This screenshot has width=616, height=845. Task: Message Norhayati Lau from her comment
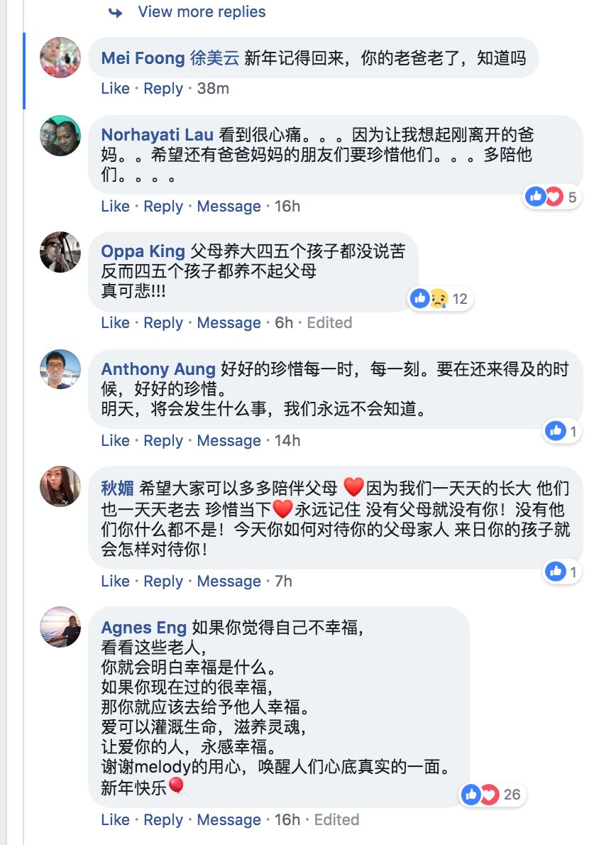coord(229,206)
